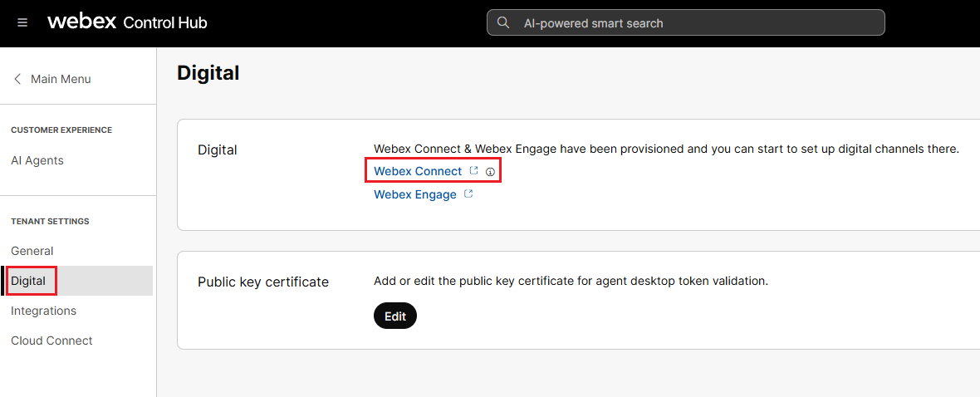The height and width of the screenshot is (397, 980).
Task: Click the info icon beside Webex Connect
Action: click(x=490, y=171)
